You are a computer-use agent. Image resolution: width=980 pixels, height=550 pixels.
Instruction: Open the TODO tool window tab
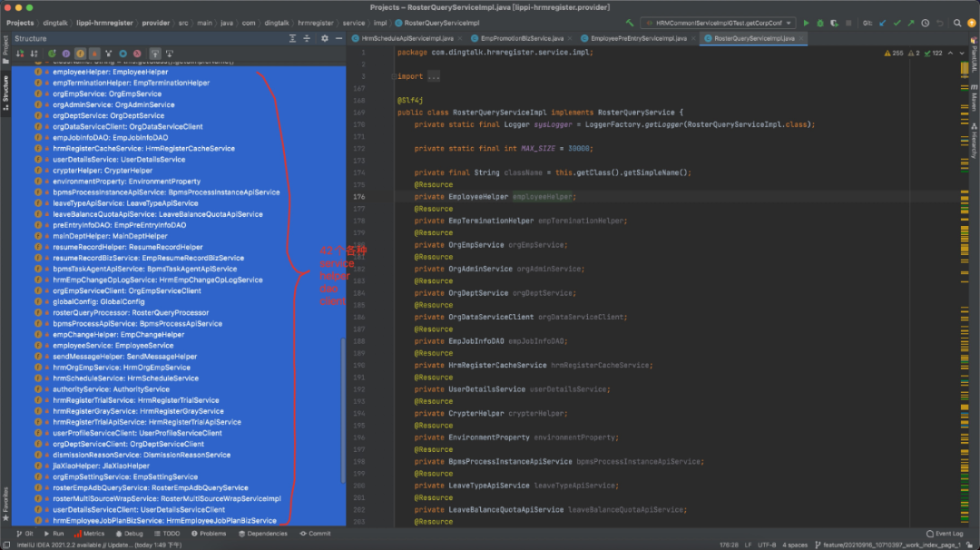(167, 534)
